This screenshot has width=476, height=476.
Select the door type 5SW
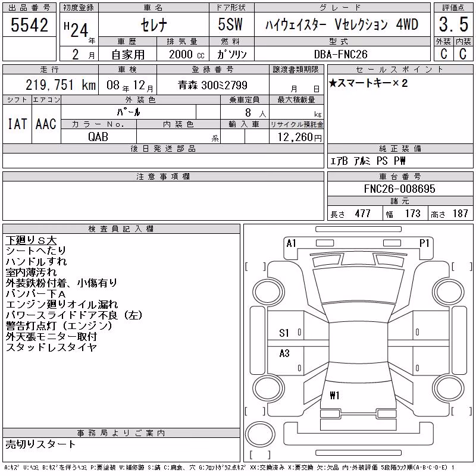230,24
